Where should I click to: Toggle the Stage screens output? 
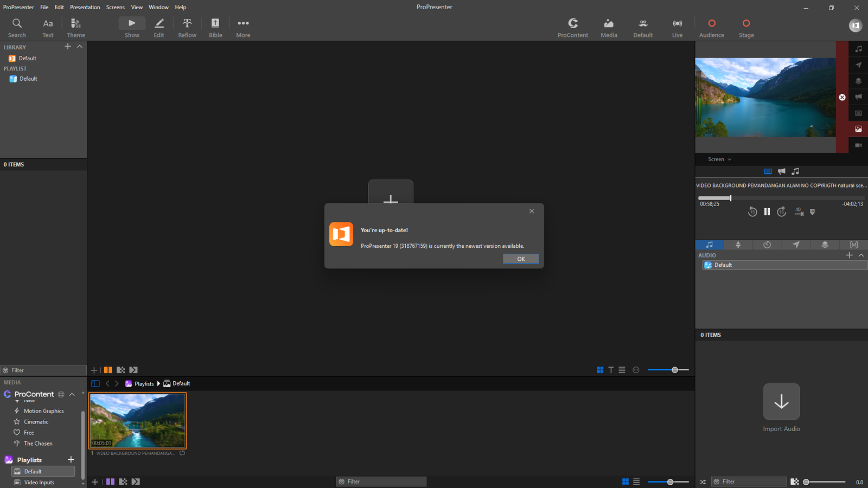(746, 28)
